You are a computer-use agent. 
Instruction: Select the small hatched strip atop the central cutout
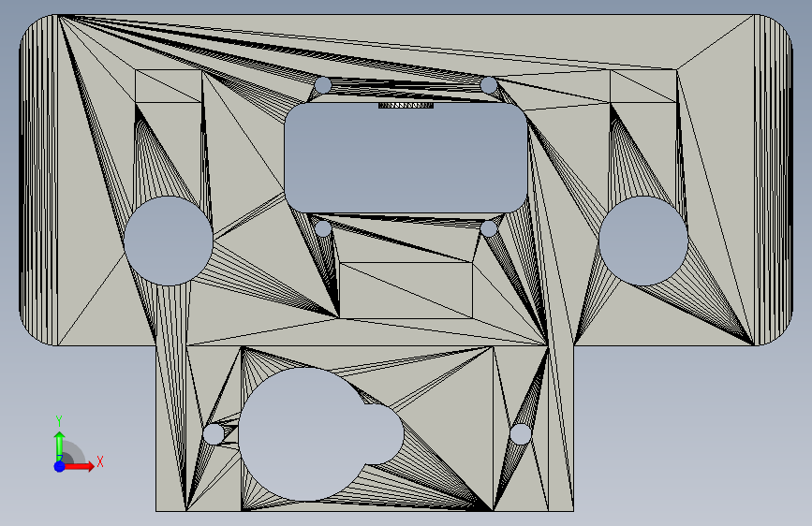pyautogui.click(x=406, y=106)
